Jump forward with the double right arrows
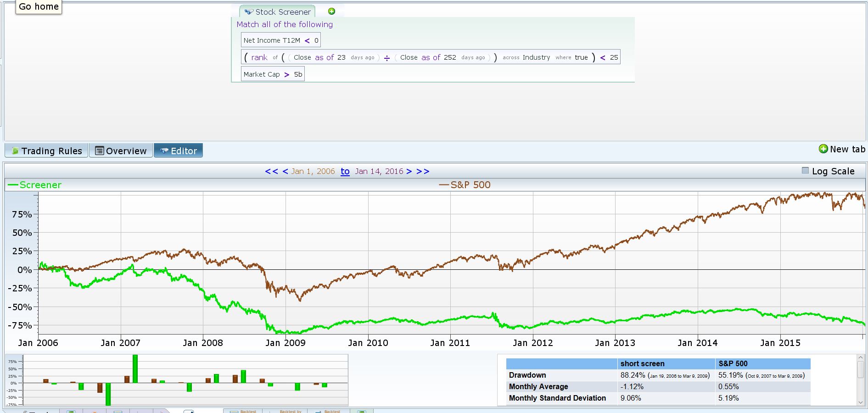The height and width of the screenshot is (413, 868). [423, 171]
